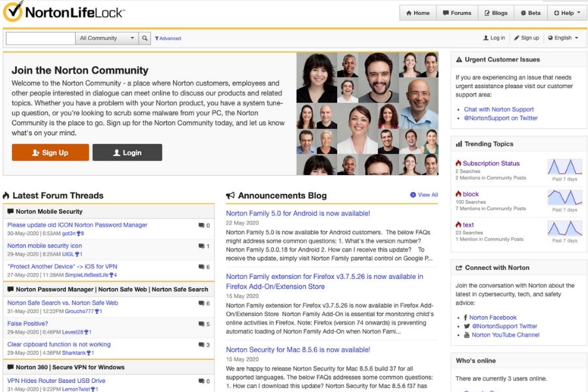The width and height of the screenshot is (588, 392).
Task: Open the All Community search scope dropdown
Action: pos(107,39)
